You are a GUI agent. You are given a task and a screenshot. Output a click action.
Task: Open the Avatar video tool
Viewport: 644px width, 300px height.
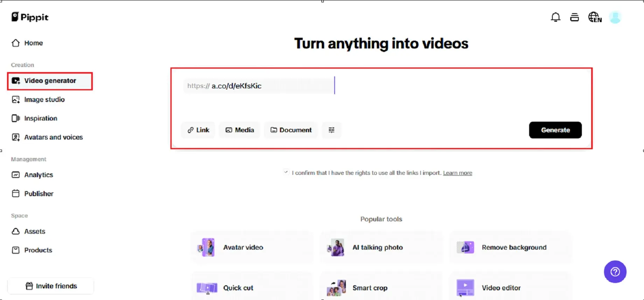(x=252, y=248)
